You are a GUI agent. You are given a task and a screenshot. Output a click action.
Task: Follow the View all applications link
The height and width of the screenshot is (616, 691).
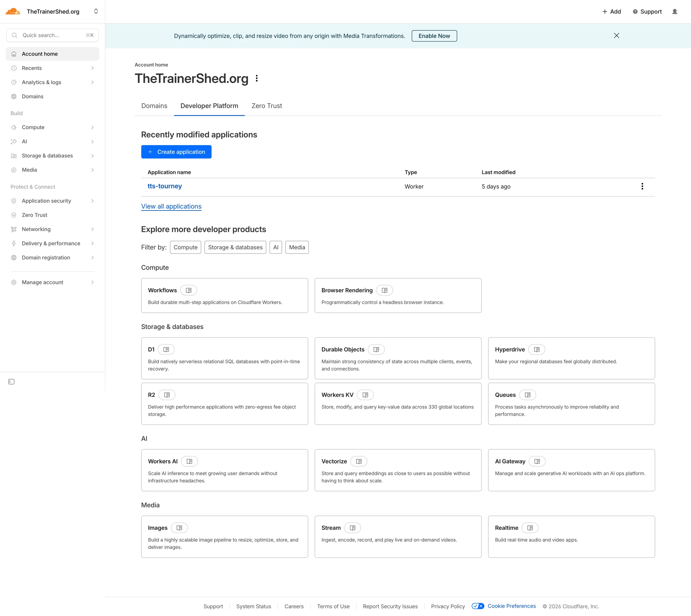coord(171,206)
